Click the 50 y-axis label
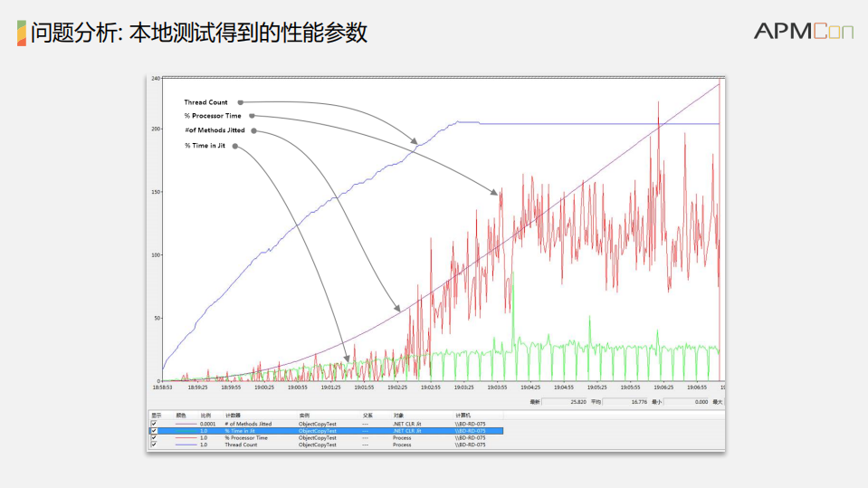 point(157,318)
